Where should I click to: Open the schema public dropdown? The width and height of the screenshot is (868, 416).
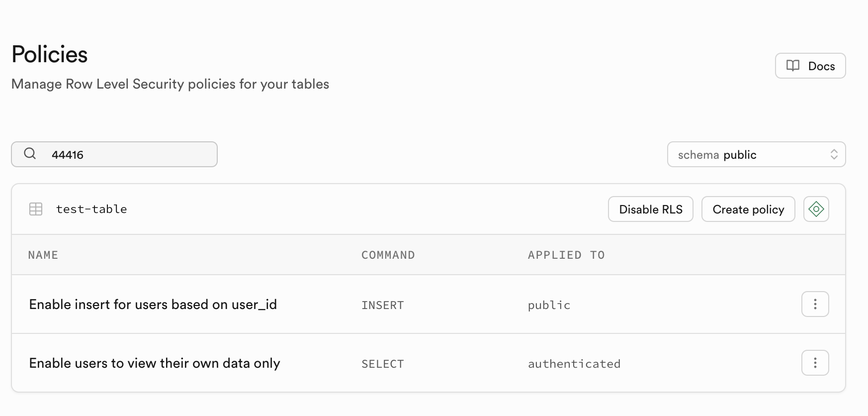[756, 155]
